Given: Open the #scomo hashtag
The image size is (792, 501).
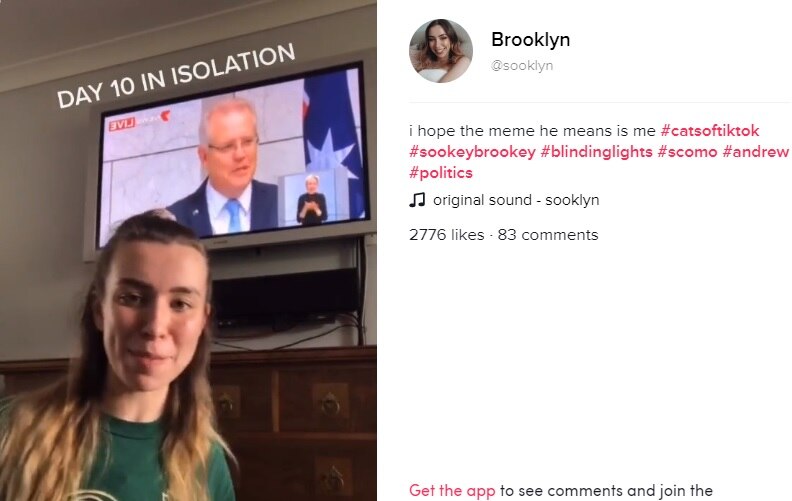Looking at the screenshot, I should tap(687, 152).
